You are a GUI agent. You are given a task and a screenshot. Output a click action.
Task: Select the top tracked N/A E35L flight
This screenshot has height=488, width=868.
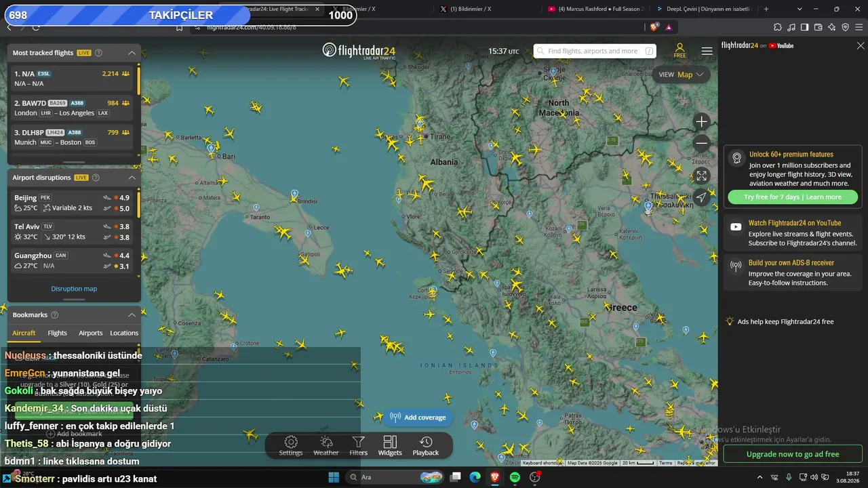[72, 79]
